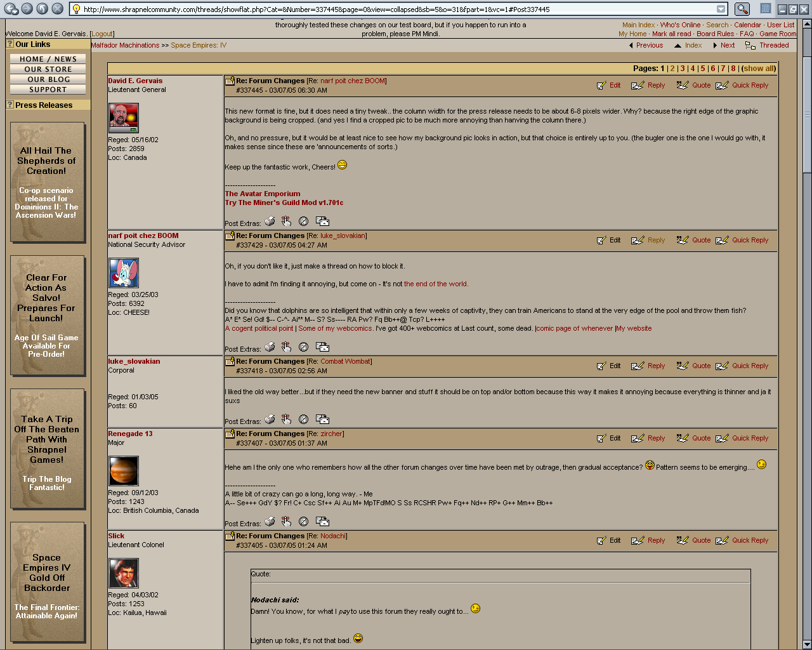Go to page 2 of the thread
The width and height of the screenshot is (812, 650).
point(672,69)
